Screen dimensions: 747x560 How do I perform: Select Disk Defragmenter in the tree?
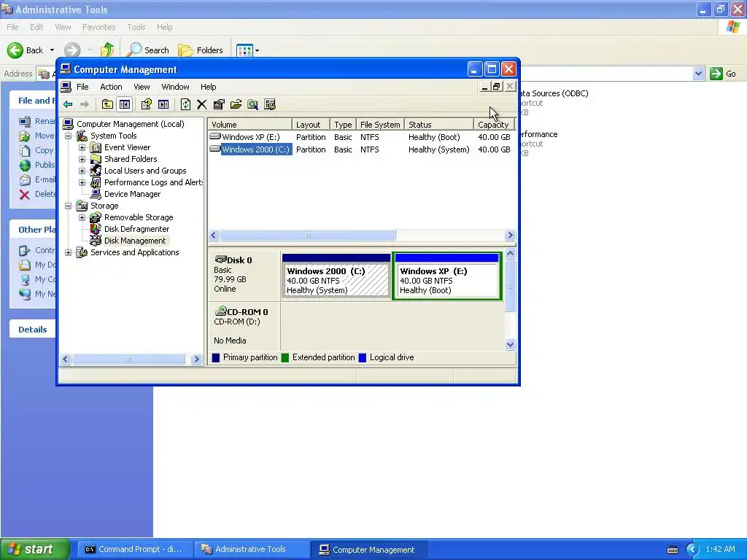click(136, 229)
